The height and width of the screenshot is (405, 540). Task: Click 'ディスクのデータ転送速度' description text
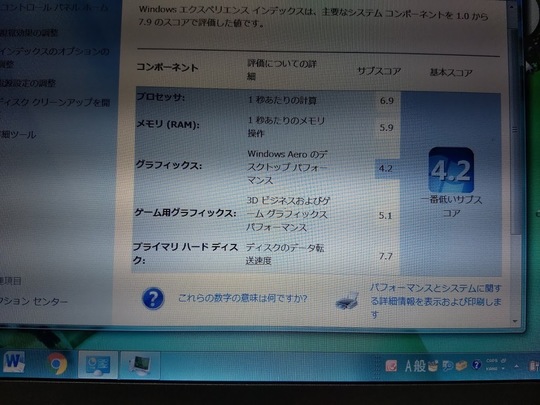click(x=285, y=254)
